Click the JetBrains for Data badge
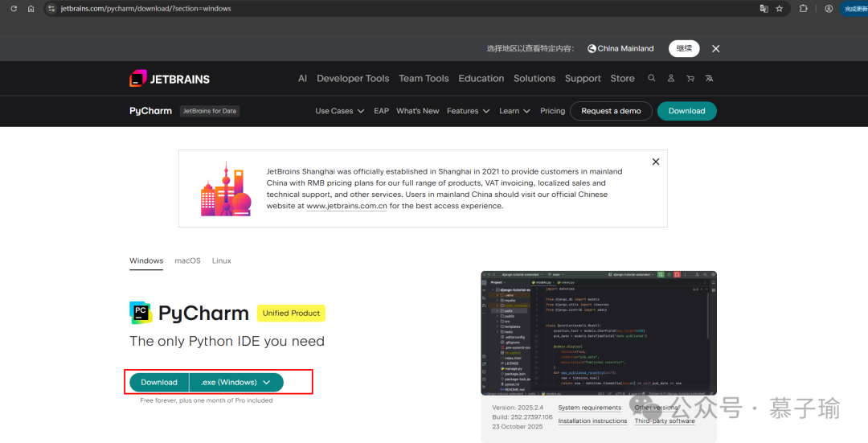Screen dimensions: 868x443 pyautogui.click(x=209, y=111)
